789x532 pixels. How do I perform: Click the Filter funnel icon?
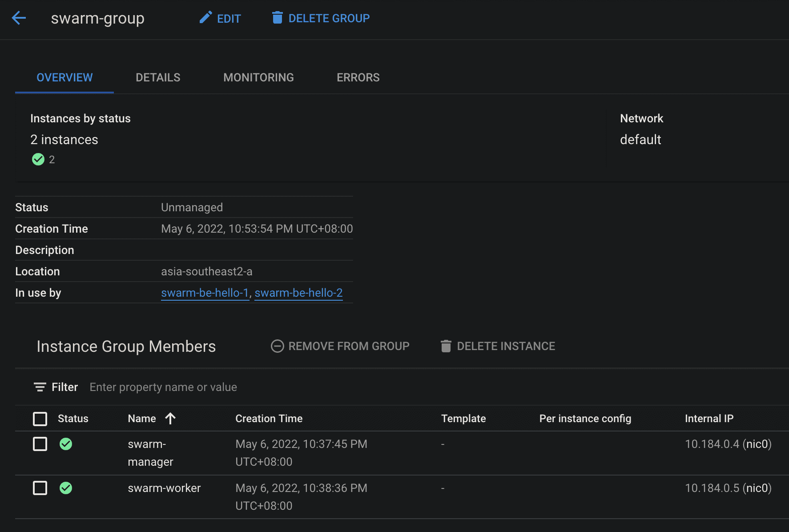[x=40, y=387]
